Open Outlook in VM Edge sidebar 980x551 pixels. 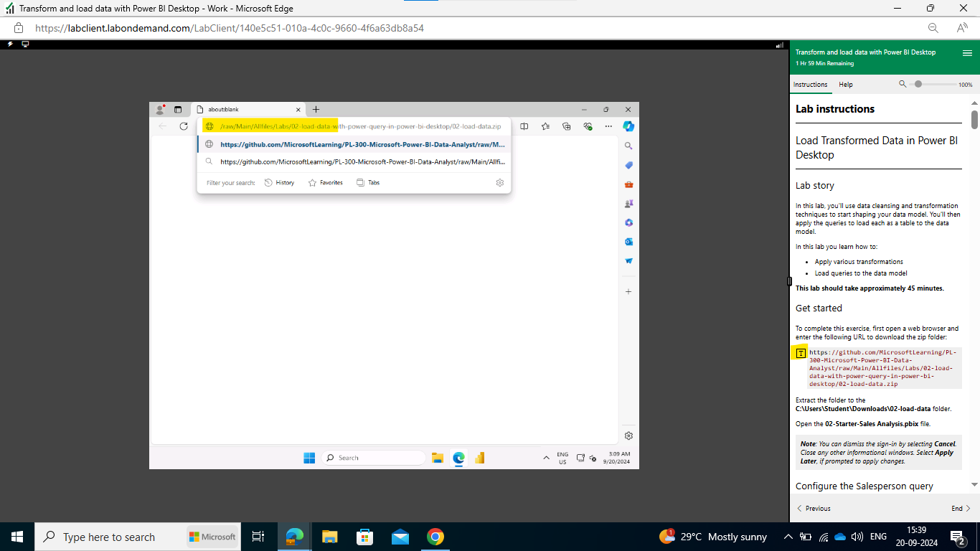(628, 242)
